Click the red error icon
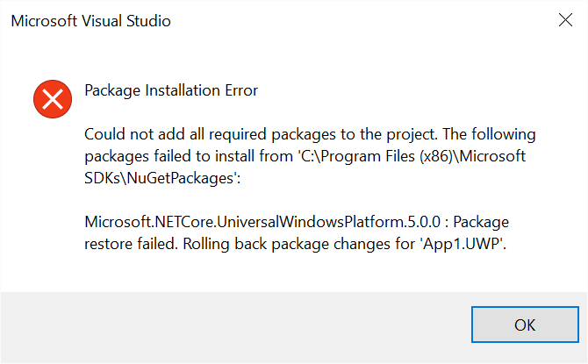 click(x=53, y=99)
